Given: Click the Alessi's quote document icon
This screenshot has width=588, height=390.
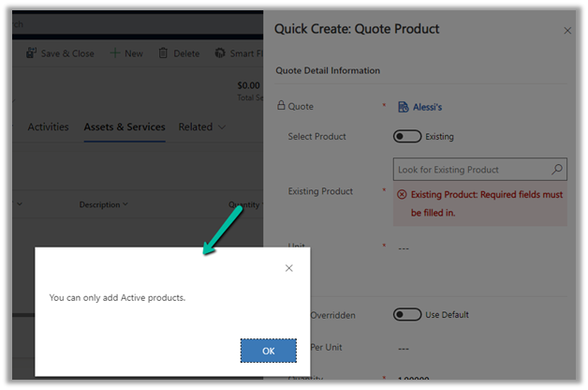Looking at the screenshot, I should point(404,107).
